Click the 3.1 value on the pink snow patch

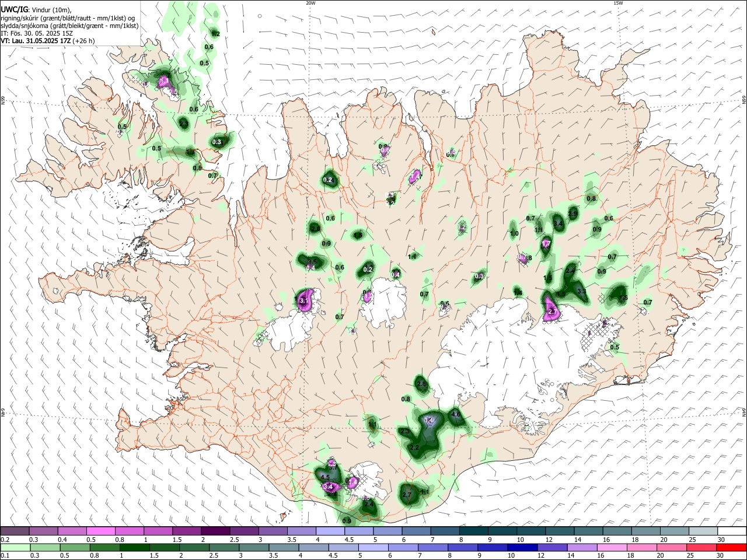pos(303,300)
